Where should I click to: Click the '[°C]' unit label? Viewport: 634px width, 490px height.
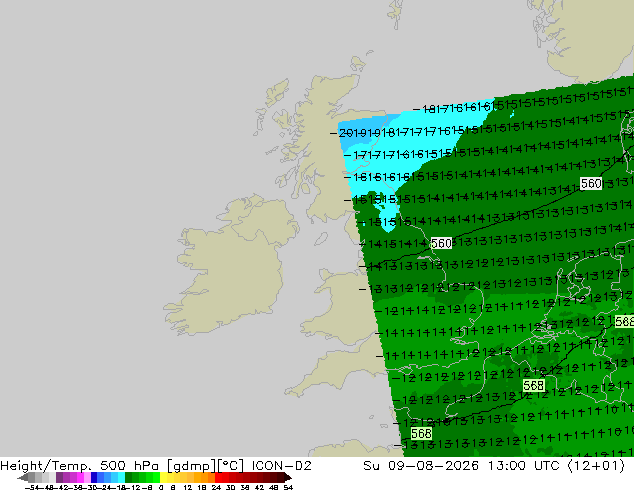pyautogui.click(x=230, y=466)
